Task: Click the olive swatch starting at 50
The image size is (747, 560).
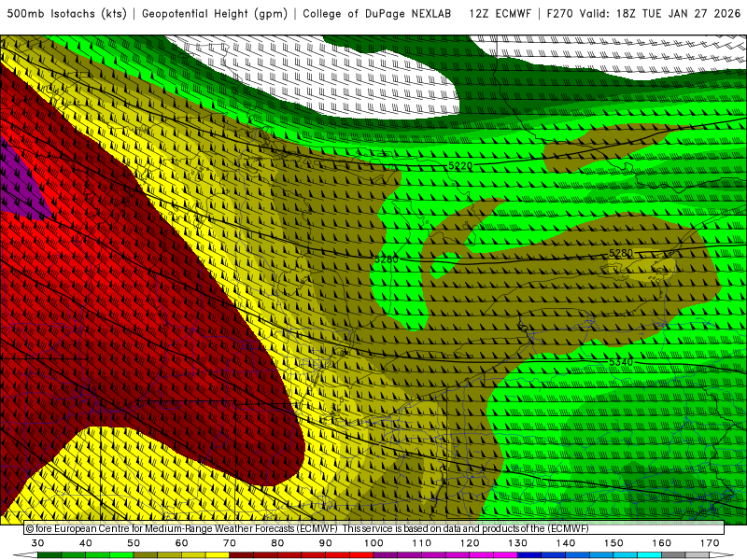Action: [146, 555]
